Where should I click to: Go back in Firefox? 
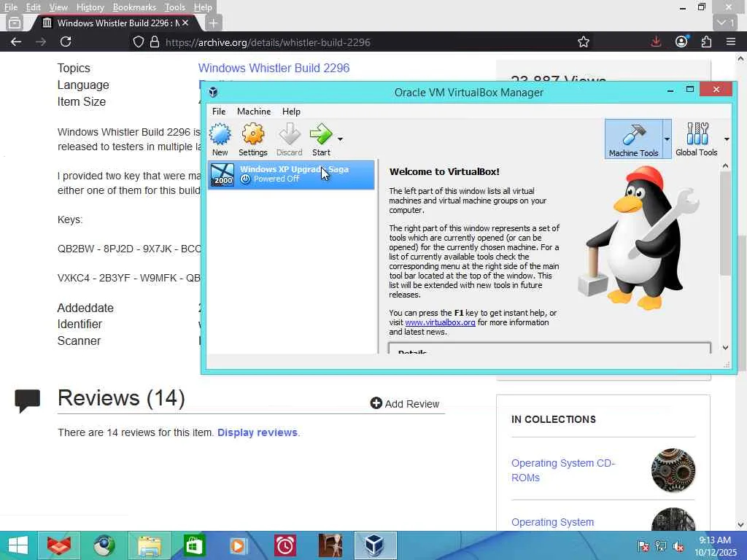16,42
